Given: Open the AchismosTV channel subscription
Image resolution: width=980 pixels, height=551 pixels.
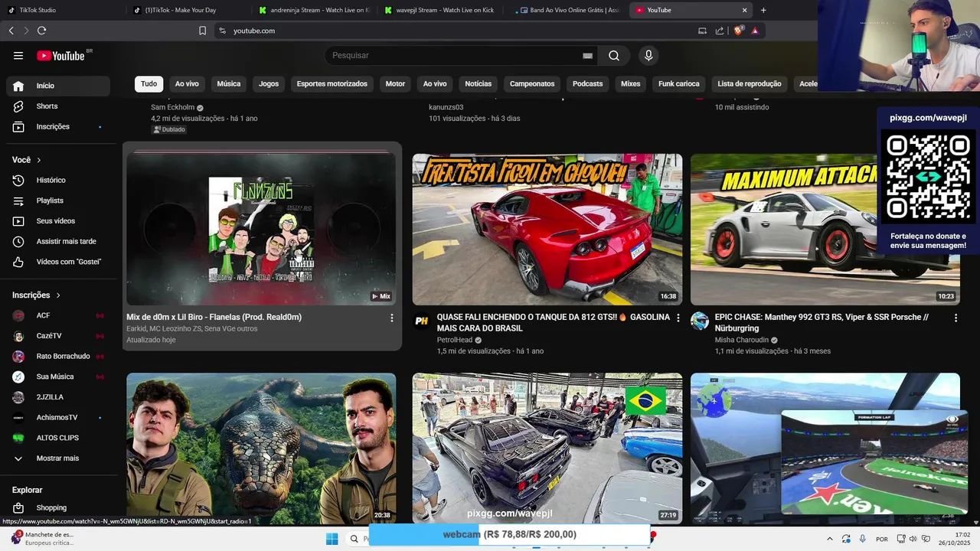Looking at the screenshot, I should pyautogui.click(x=58, y=418).
